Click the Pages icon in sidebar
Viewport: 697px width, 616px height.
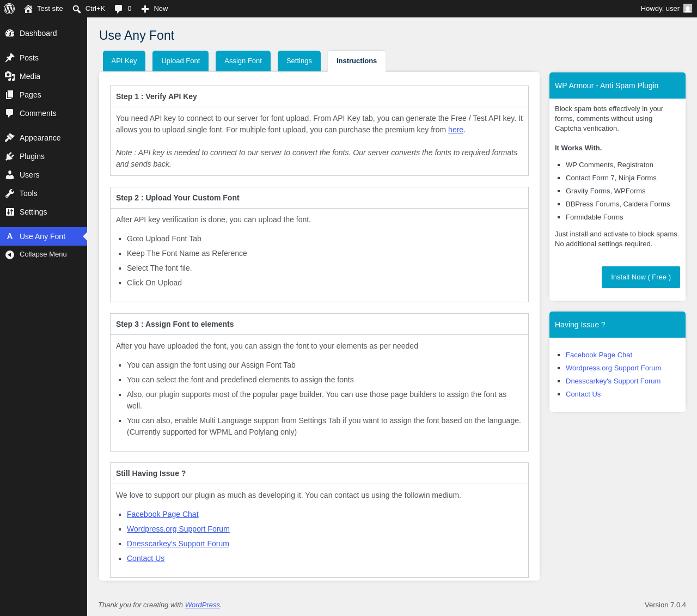tap(10, 95)
